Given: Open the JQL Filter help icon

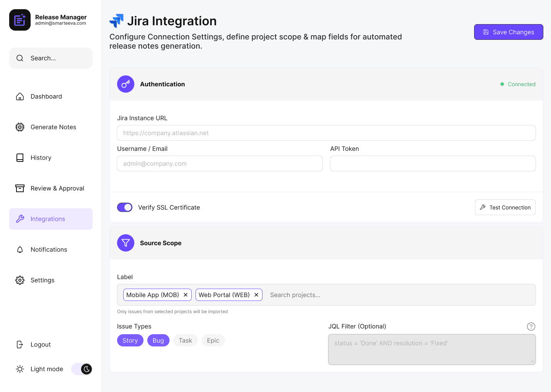Looking at the screenshot, I should click(x=531, y=327).
